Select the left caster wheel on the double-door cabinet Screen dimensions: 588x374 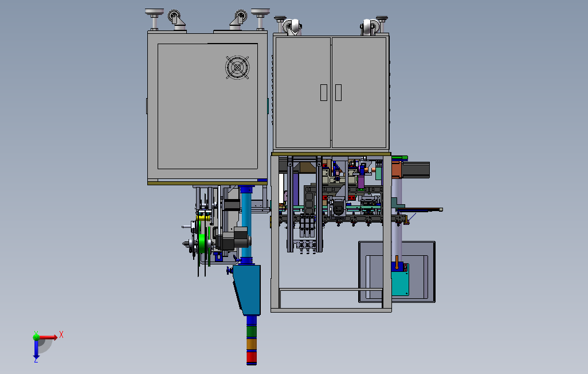[x=292, y=27]
